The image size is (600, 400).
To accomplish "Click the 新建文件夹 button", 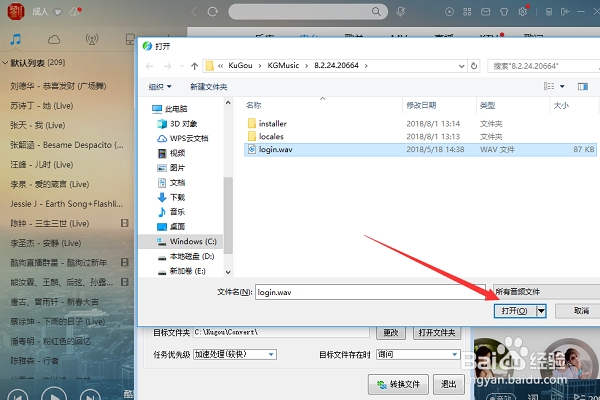I will click(x=209, y=87).
